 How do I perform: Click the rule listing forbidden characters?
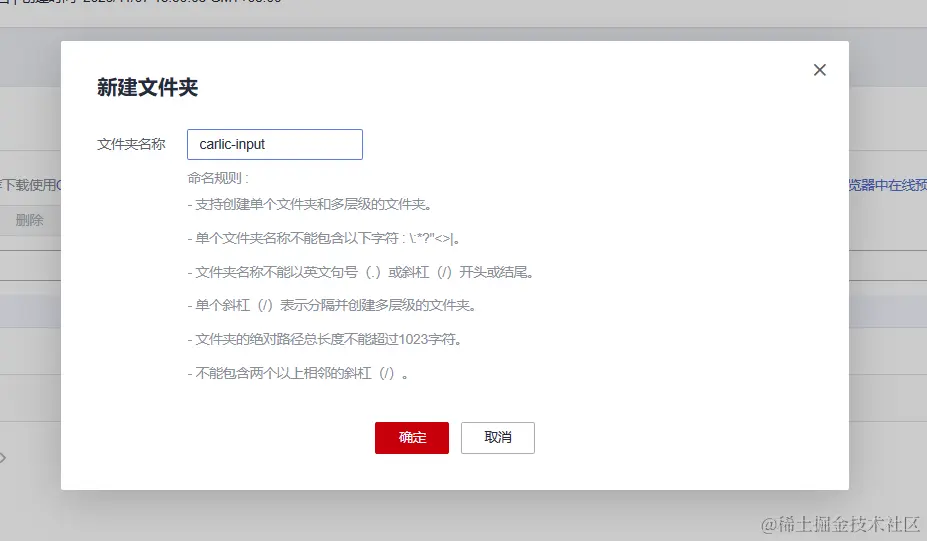(x=324, y=238)
